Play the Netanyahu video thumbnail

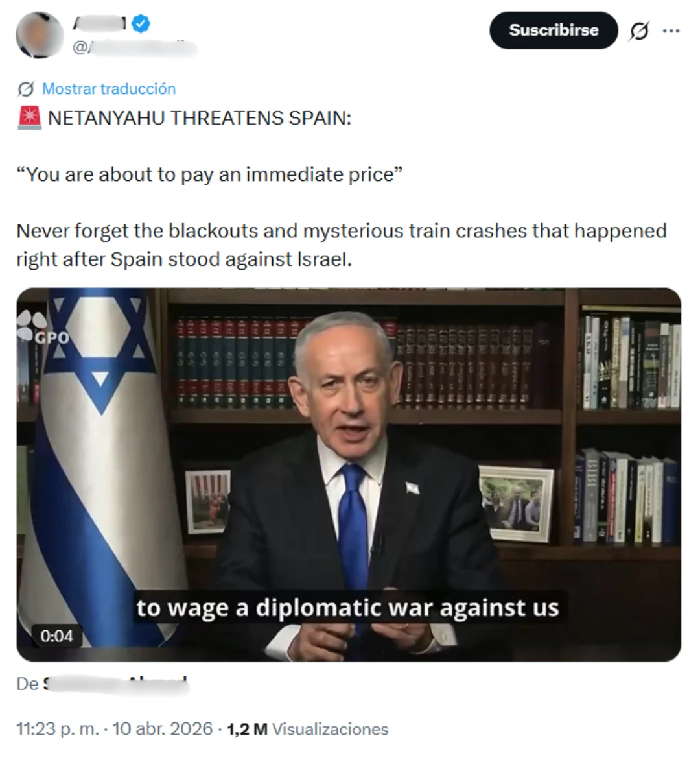pos(349,475)
